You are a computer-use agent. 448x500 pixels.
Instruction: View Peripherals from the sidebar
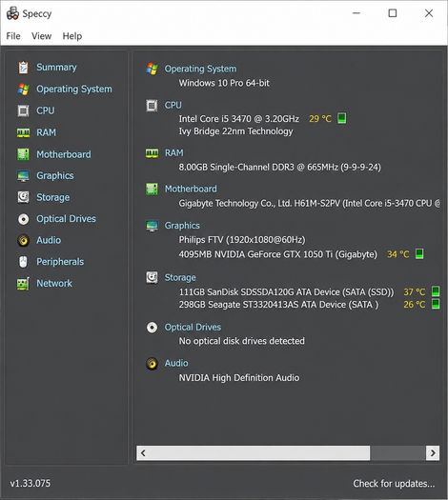coord(60,262)
